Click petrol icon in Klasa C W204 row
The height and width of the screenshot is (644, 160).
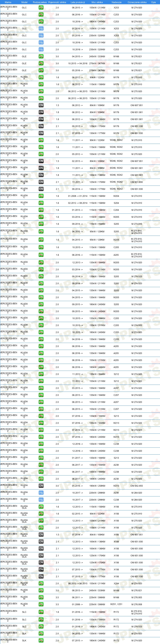[x=41, y=196]
